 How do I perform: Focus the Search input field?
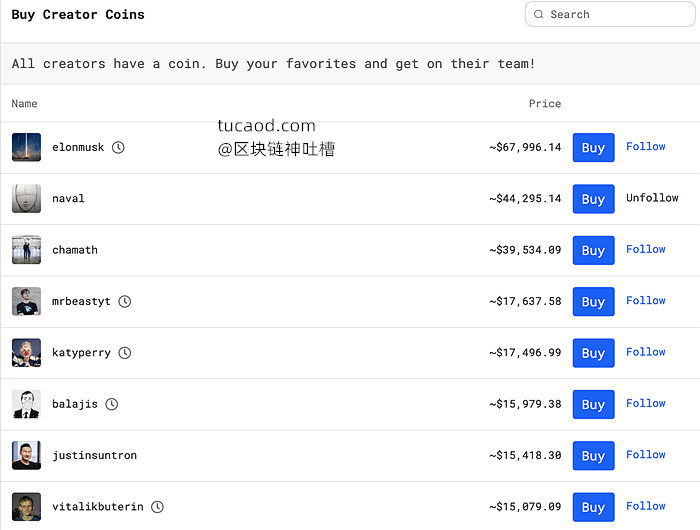pyautogui.click(x=610, y=14)
